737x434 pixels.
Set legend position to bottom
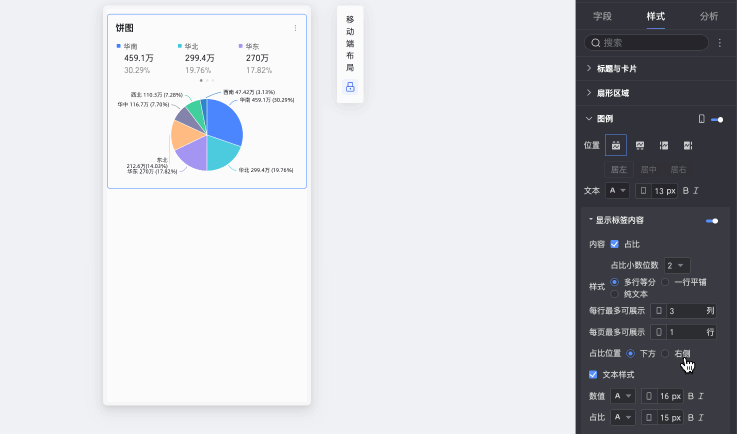tap(640, 145)
